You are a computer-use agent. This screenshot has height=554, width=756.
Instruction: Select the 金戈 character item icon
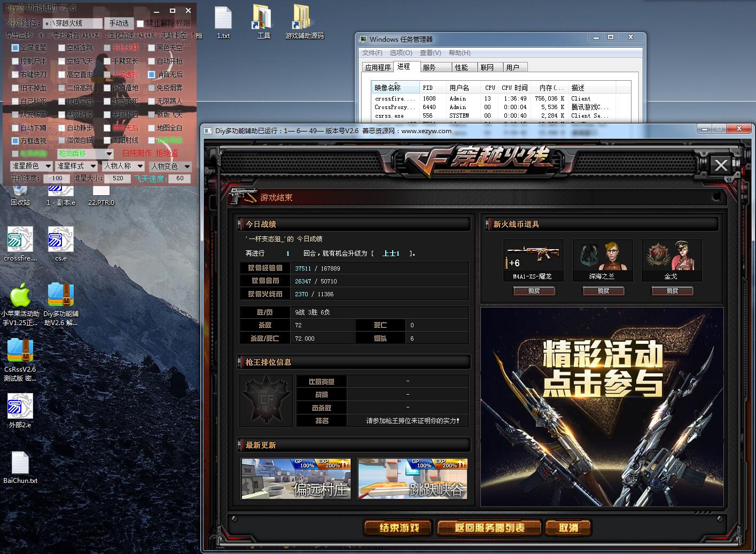click(x=671, y=256)
